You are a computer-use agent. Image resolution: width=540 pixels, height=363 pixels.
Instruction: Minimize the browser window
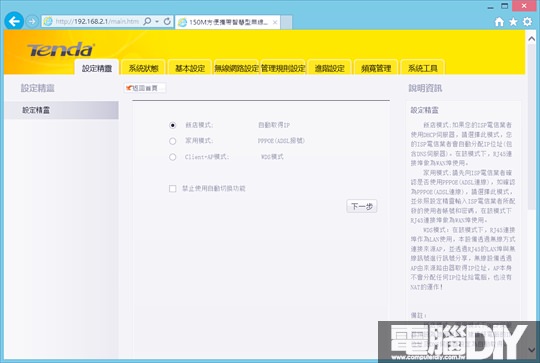click(490, 7)
